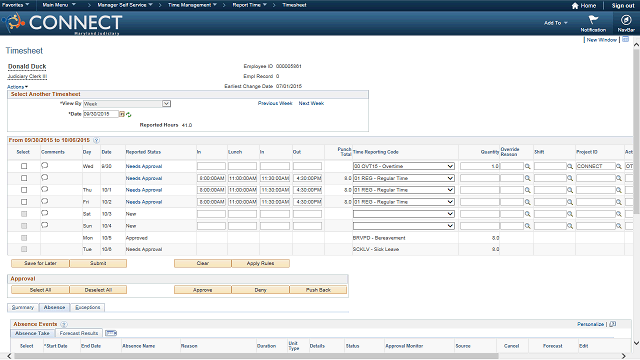Click the grid view icon beside Personalize
This screenshot has height=360, width=640.
pyautogui.click(x=612, y=324)
